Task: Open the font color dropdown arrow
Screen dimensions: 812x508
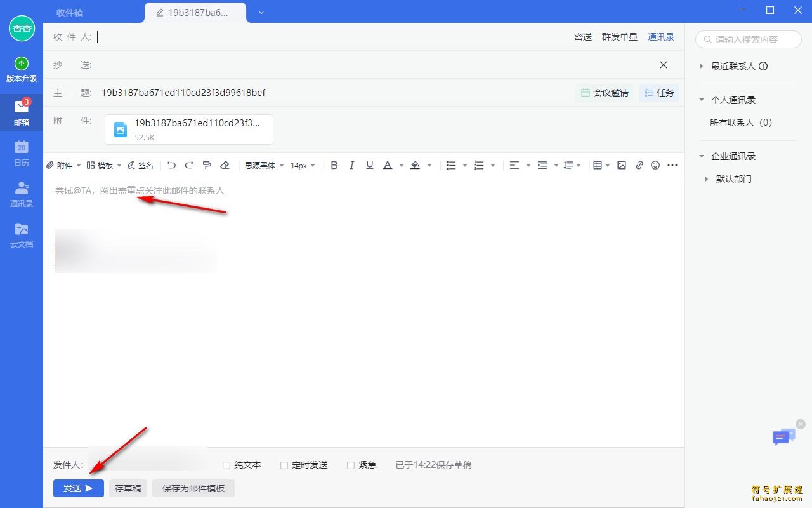Action: tap(402, 165)
